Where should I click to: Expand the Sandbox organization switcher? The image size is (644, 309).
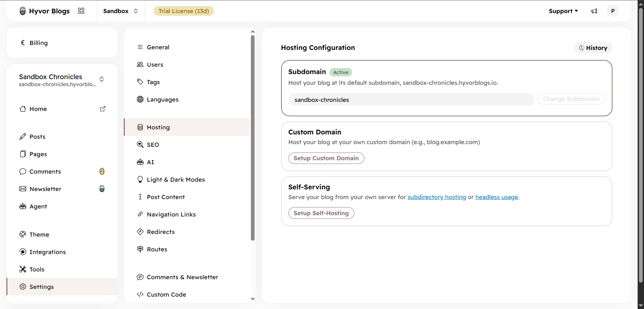[x=121, y=11]
